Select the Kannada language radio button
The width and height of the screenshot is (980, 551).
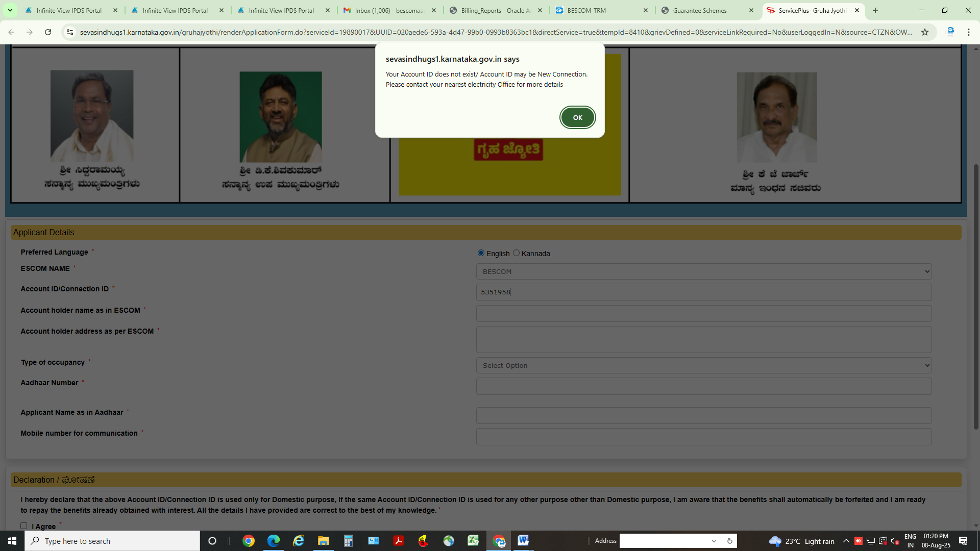[x=516, y=253]
